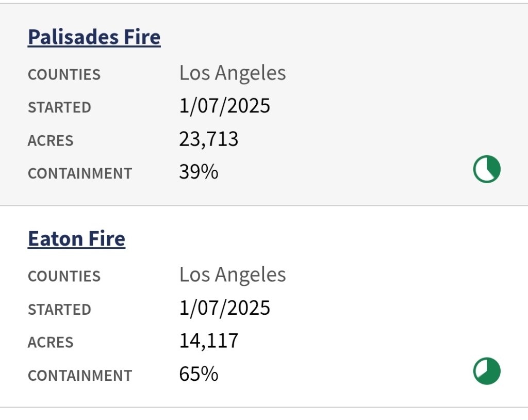The image size is (528, 420).
Task: Click Los Angeles county under Eaton Fire
Action: [233, 275]
